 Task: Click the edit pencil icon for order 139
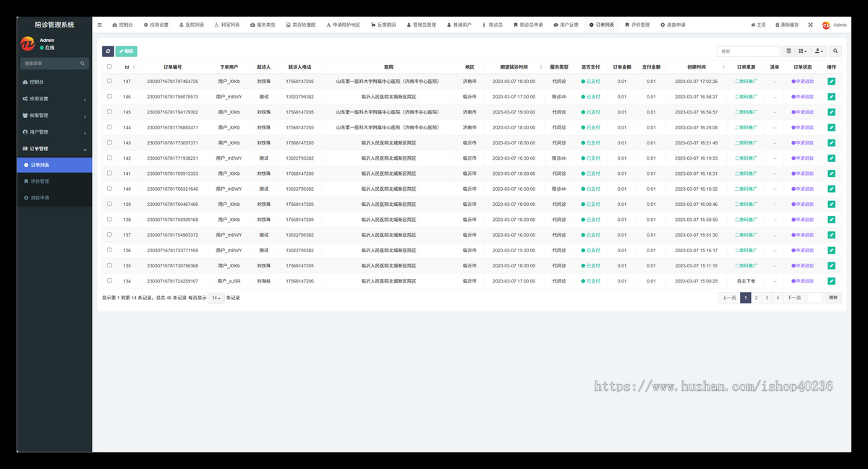(831, 205)
